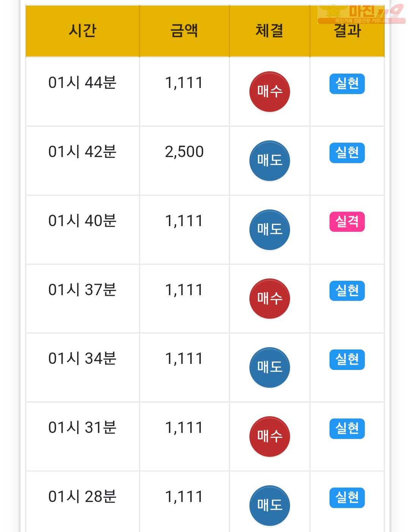Click the blue 매도 circle at 01시 42분
The height and width of the screenshot is (532, 410).
[x=270, y=161]
